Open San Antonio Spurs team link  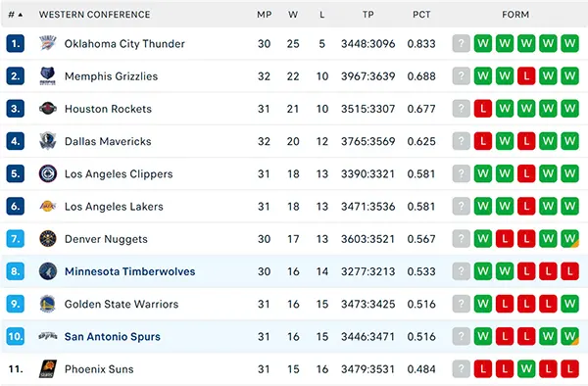(x=112, y=337)
